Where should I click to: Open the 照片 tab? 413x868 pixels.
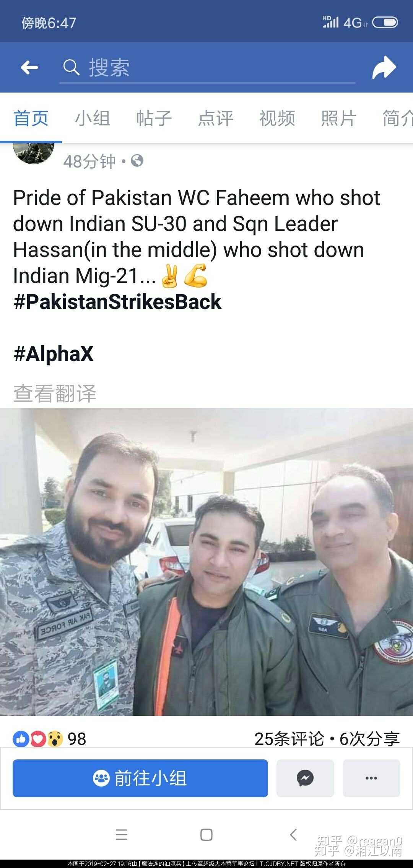[x=339, y=118]
